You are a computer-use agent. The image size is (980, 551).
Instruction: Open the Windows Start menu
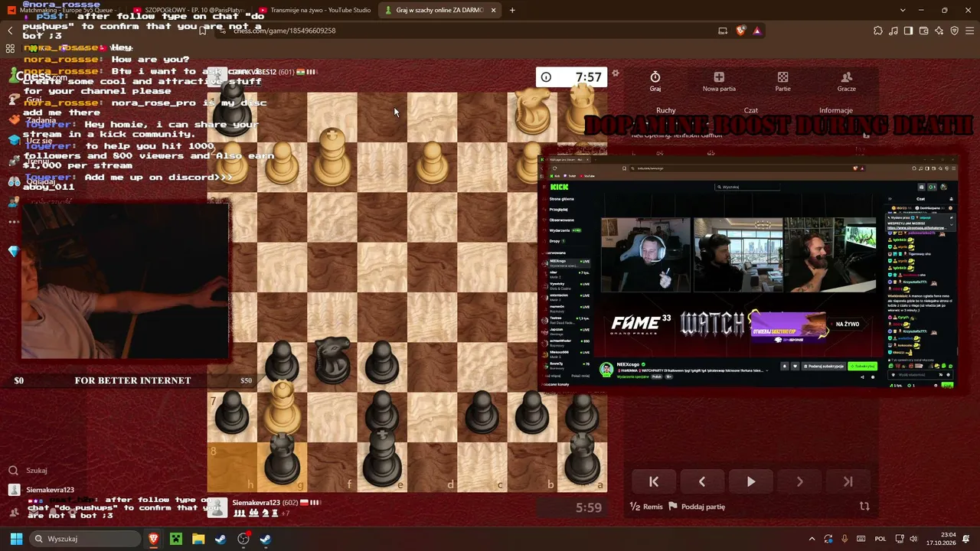[x=16, y=539]
